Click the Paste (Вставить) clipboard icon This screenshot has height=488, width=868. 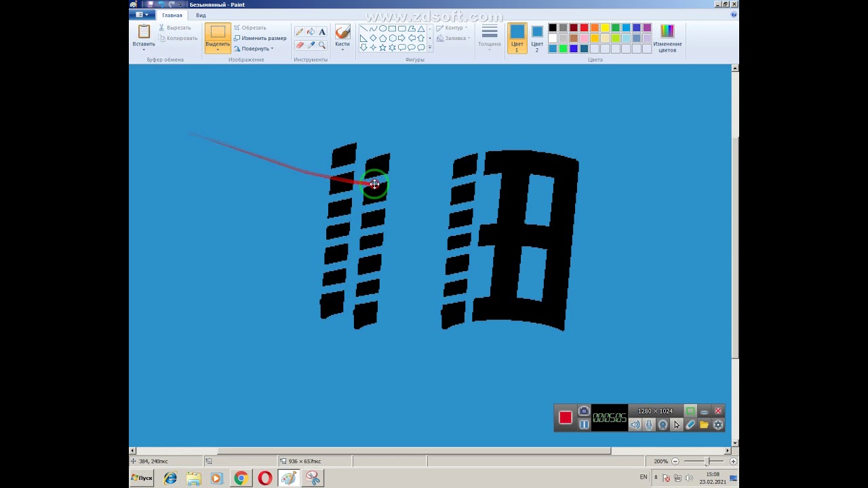[x=144, y=31]
